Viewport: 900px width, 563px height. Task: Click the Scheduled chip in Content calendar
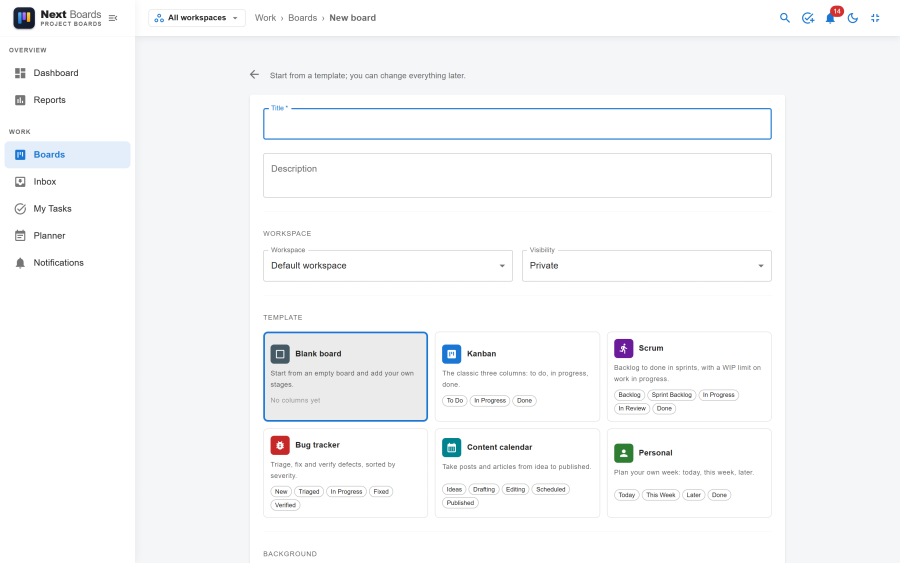click(x=550, y=490)
